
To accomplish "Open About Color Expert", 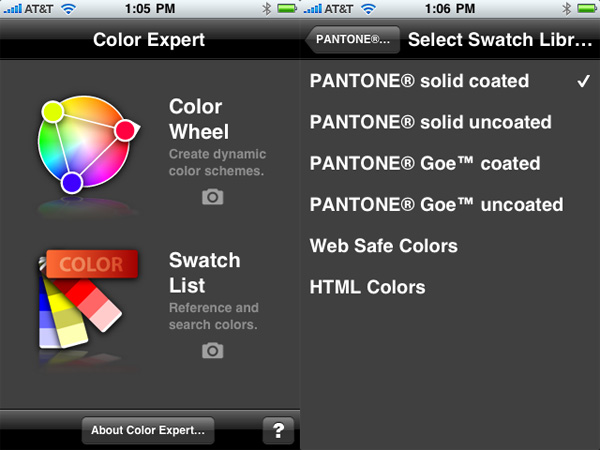I will point(147,430).
